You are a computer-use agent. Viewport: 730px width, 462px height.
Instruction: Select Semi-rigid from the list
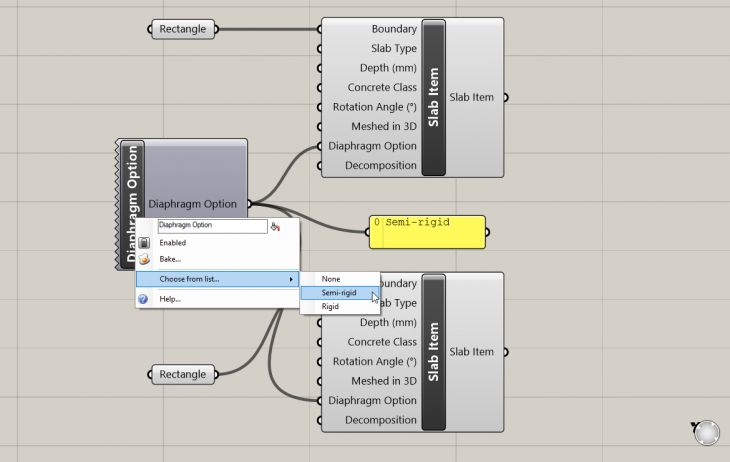(x=340, y=293)
